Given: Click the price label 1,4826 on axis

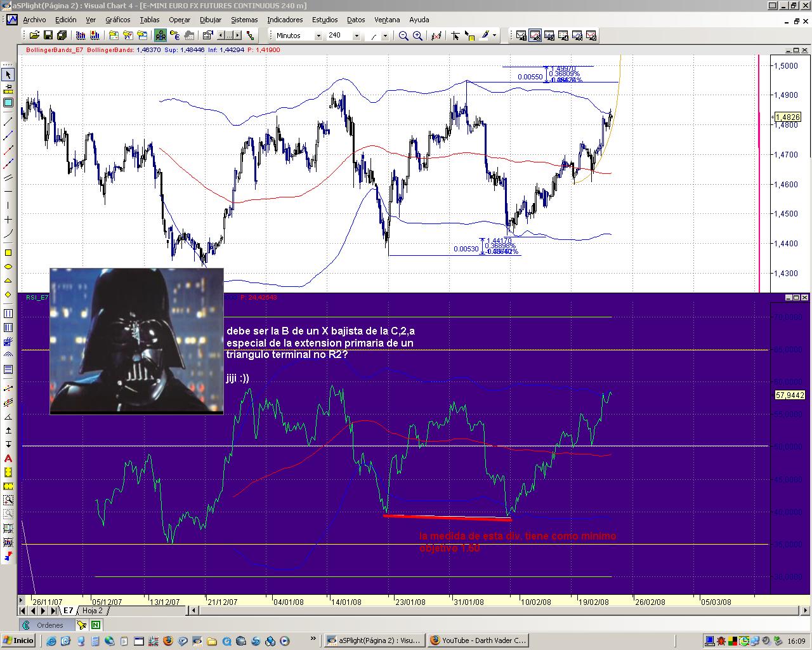Looking at the screenshot, I should pyautogui.click(x=787, y=117).
